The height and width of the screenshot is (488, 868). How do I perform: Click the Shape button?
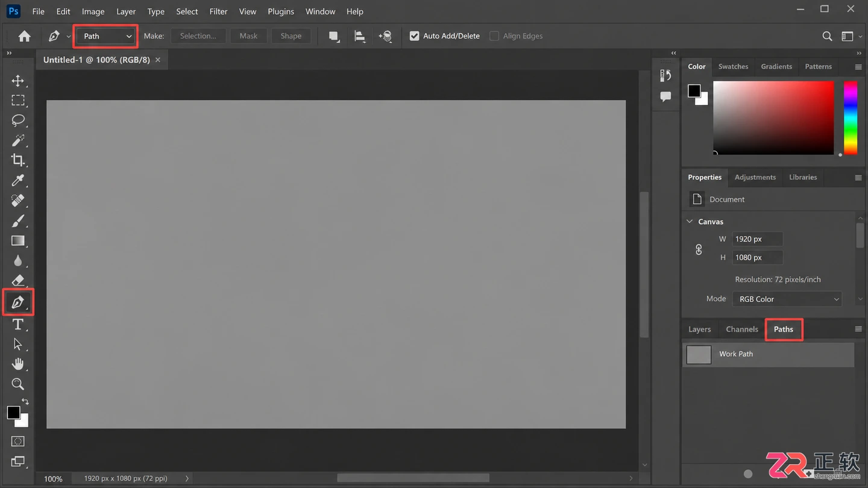pyautogui.click(x=291, y=36)
